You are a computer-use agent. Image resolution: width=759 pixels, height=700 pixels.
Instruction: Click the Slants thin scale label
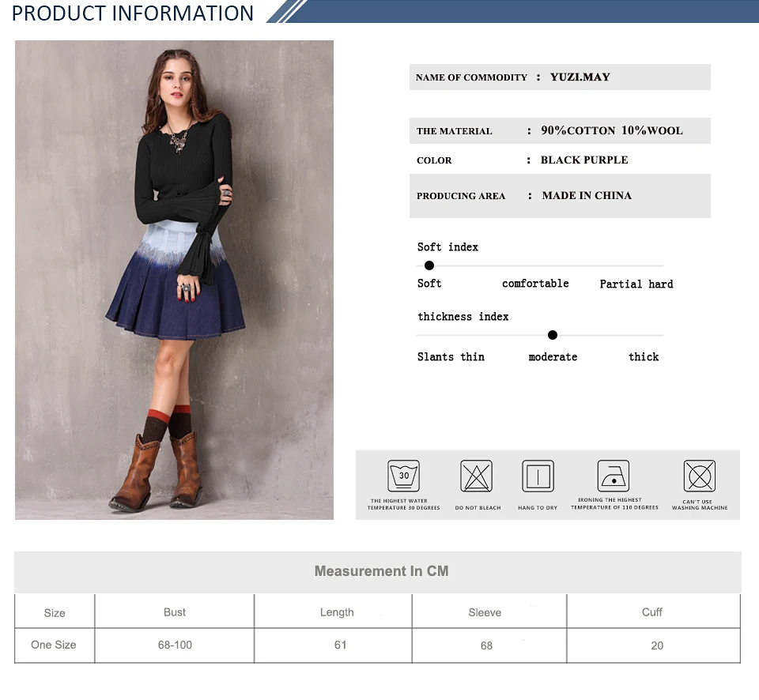[x=451, y=357]
